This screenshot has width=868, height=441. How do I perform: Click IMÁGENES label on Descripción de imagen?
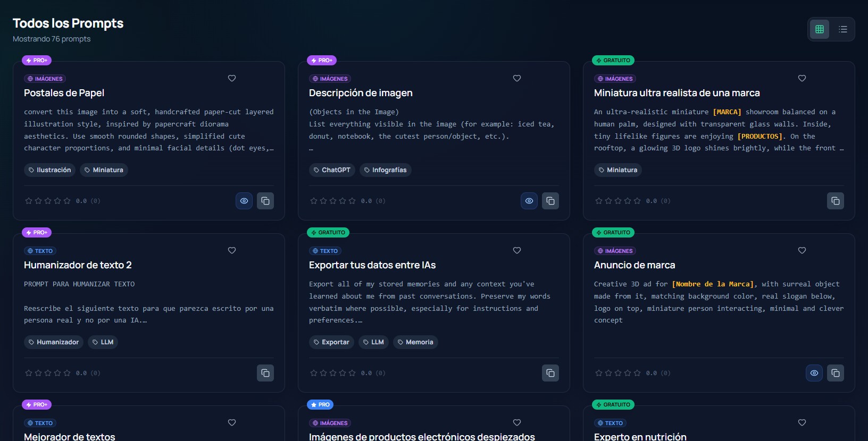coord(330,79)
